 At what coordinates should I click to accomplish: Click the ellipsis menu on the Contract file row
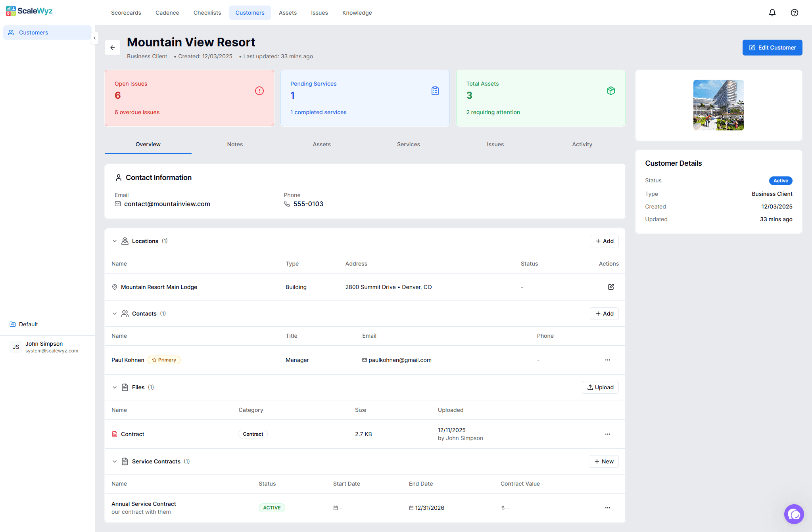pos(607,434)
